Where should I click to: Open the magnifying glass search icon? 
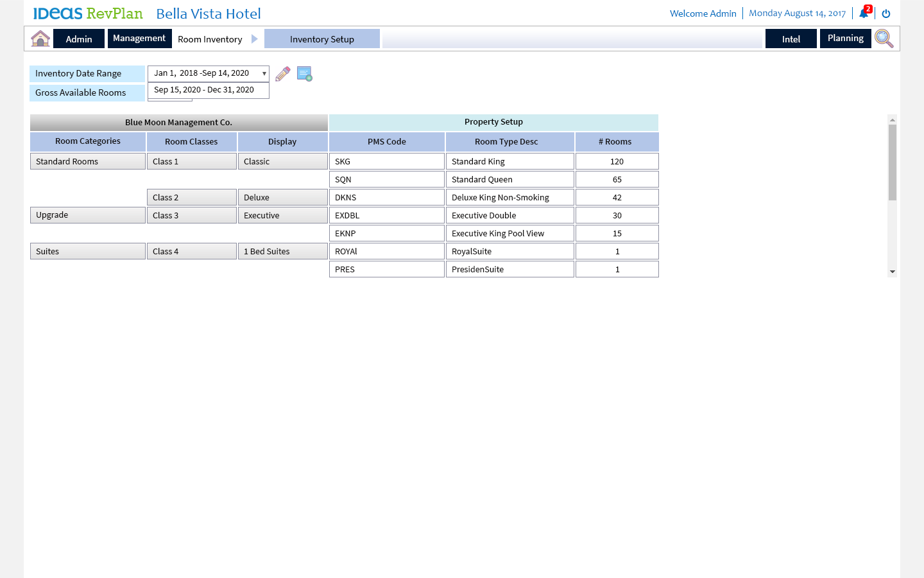(884, 39)
